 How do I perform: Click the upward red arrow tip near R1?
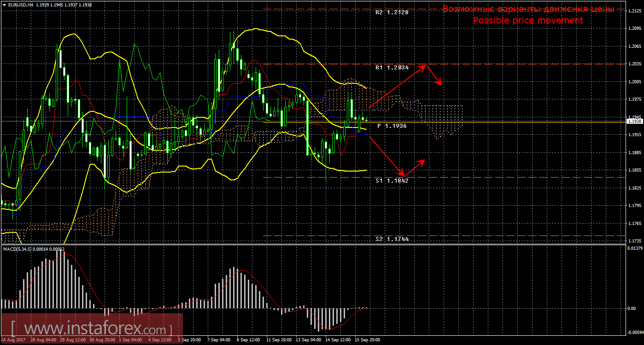click(425, 66)
